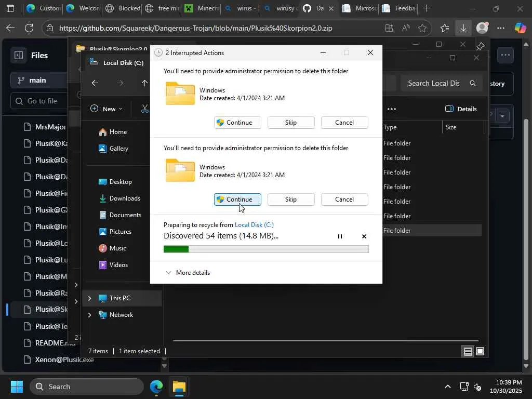The width and height of the screenshot is (532, 399).
Task: Click the first Skip button in dialog
Action: click(x=291, y=123)
